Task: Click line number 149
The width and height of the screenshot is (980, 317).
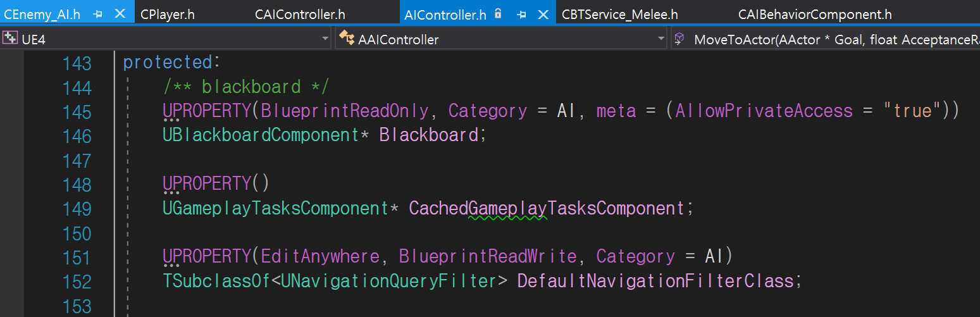Action: point(77,209)
